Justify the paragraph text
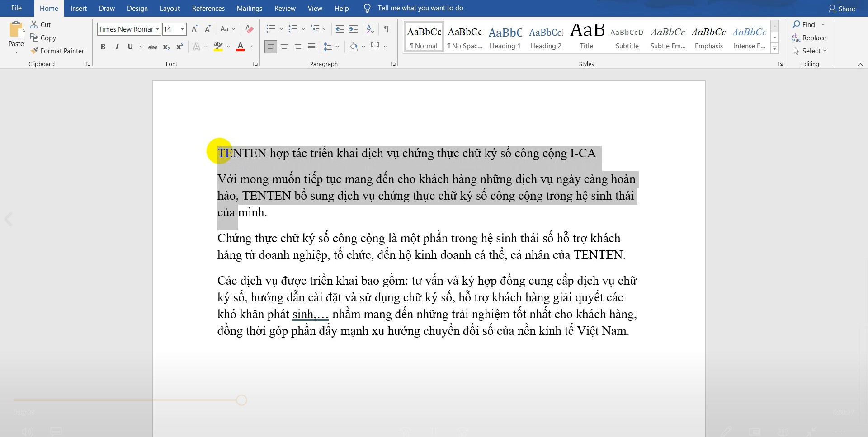The image size is (868, 437). pos(311,47)
